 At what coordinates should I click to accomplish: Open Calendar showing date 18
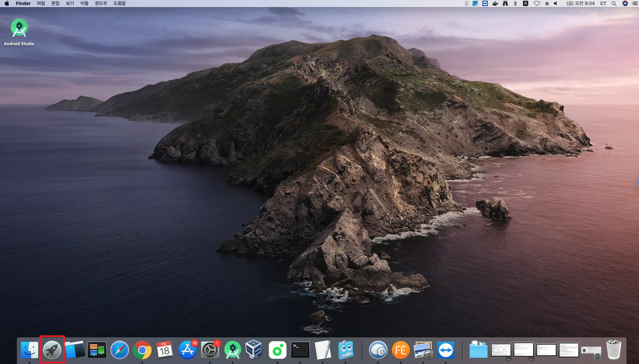165,350
